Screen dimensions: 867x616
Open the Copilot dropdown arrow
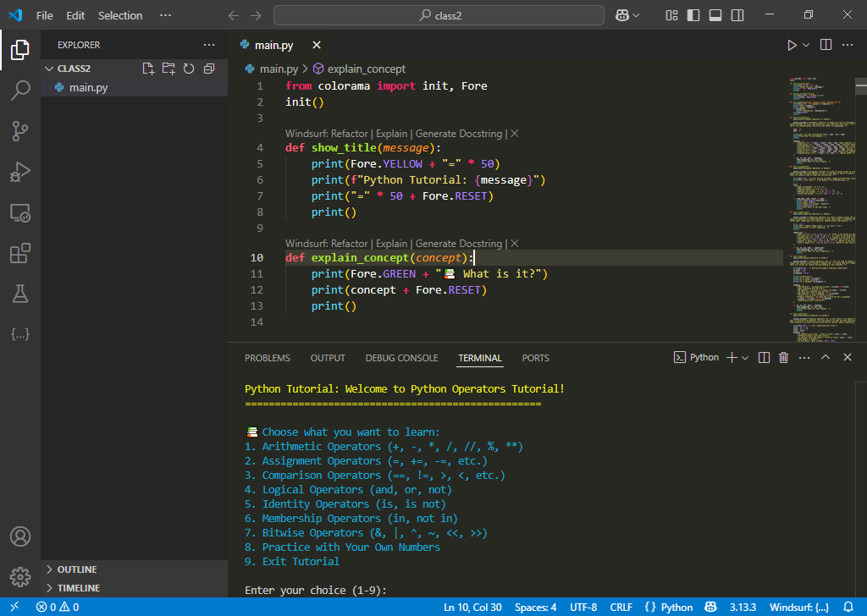tap(636, 15)
